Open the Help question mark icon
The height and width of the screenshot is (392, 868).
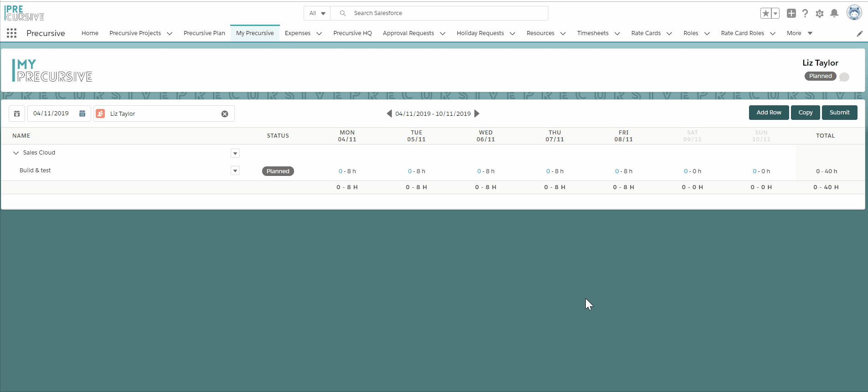[x=805, y=13]
